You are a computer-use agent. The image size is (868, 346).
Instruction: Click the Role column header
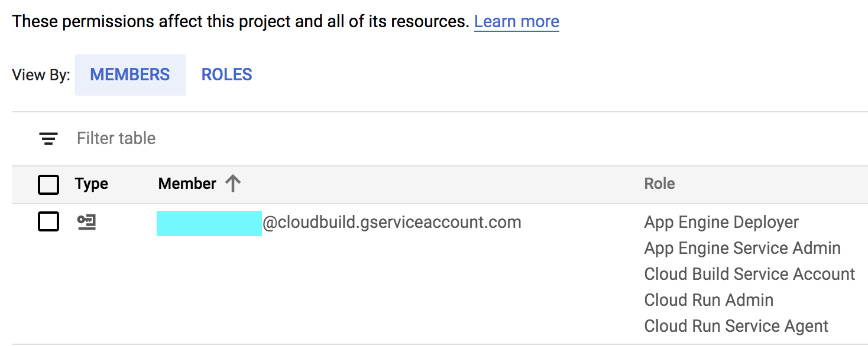pyautogui.click(x=659, y=184)
